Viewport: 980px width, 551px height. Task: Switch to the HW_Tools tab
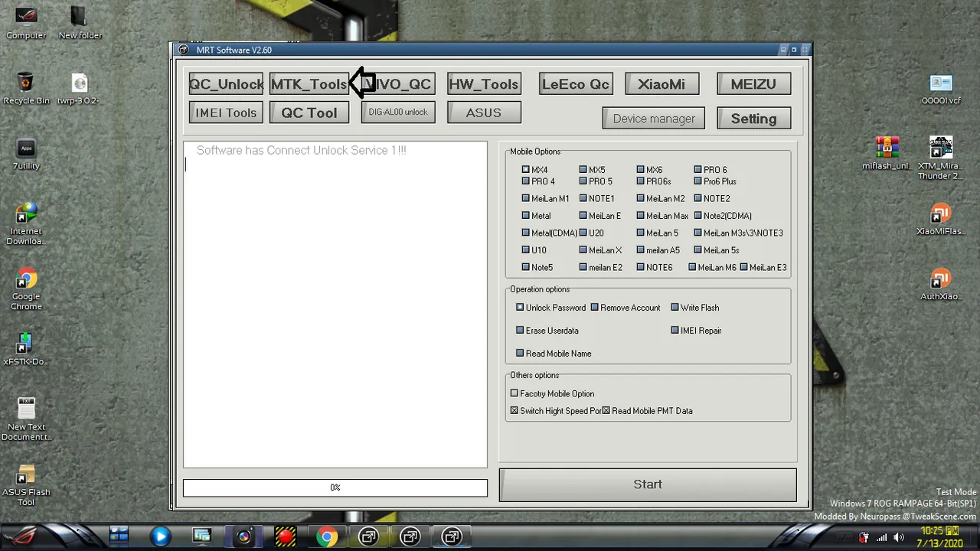click(x=484, y=84)
